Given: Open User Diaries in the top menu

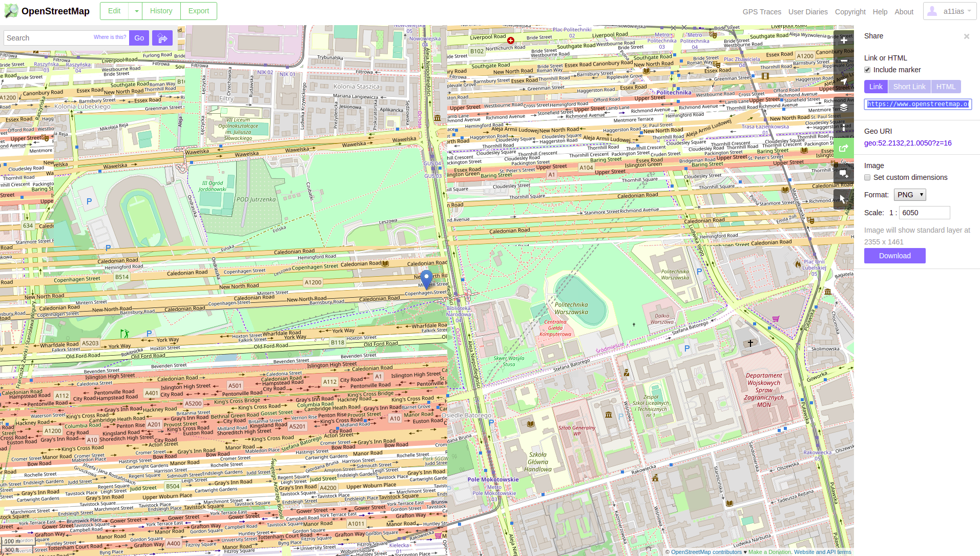Looking at the screenshot, I should coord(808,12).
